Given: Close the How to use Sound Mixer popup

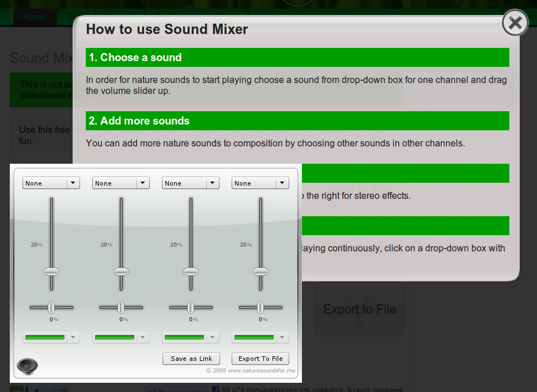Looking at the screenshot, I should 515,23.
